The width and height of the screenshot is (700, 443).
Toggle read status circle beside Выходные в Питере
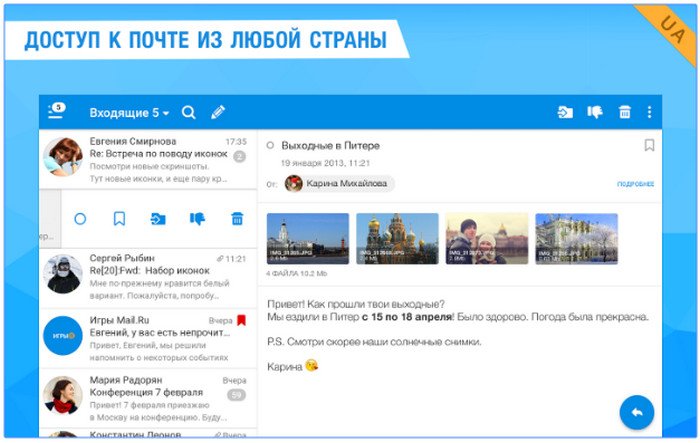pyautogui.click(x=270, y=146)
